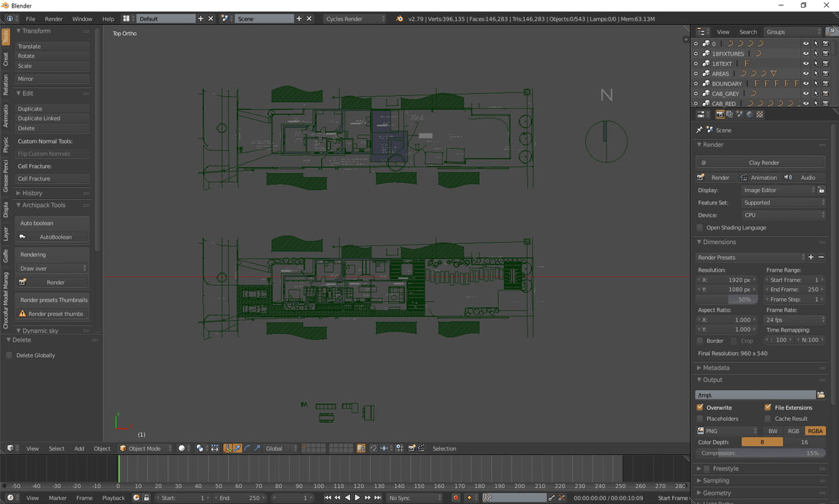Screen dimensions: 839x504
Task: Click the timeline record keyframe icon
Action: (455, 498)
